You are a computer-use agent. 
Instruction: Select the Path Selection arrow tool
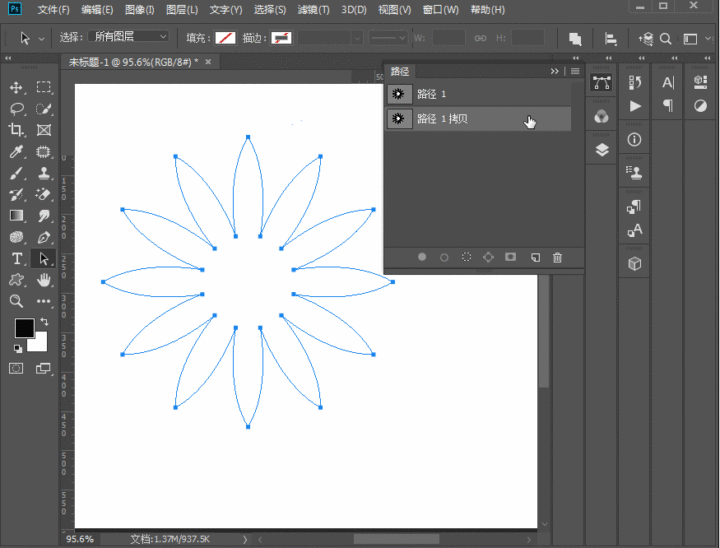tap(44, 259)
